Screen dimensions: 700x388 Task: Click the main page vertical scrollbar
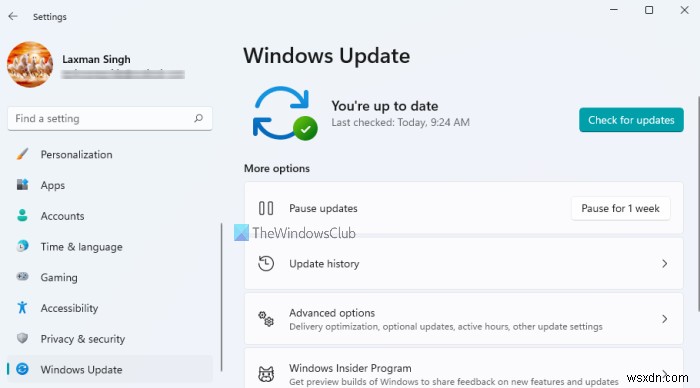698,204
